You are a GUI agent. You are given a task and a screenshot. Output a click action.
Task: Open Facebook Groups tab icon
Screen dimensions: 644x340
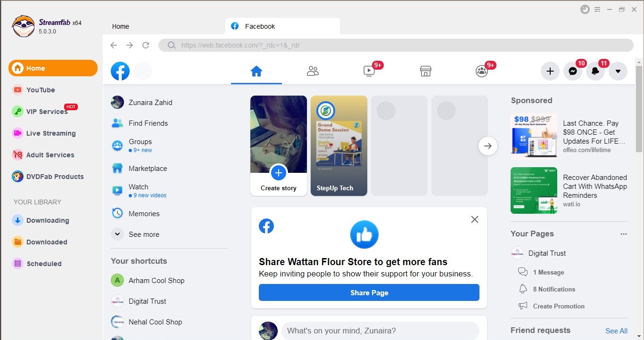click(481, 71)
